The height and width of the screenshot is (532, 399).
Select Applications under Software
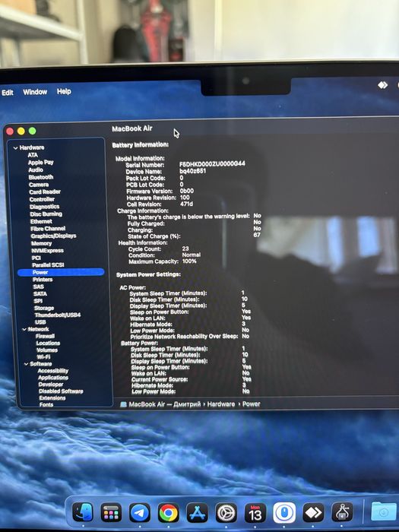pos(53,378)
